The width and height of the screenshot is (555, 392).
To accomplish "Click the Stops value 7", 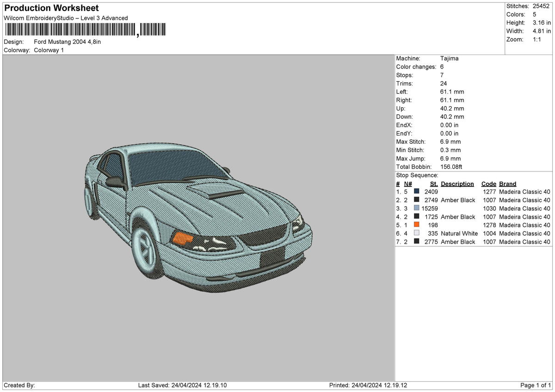I will (442, 75).
